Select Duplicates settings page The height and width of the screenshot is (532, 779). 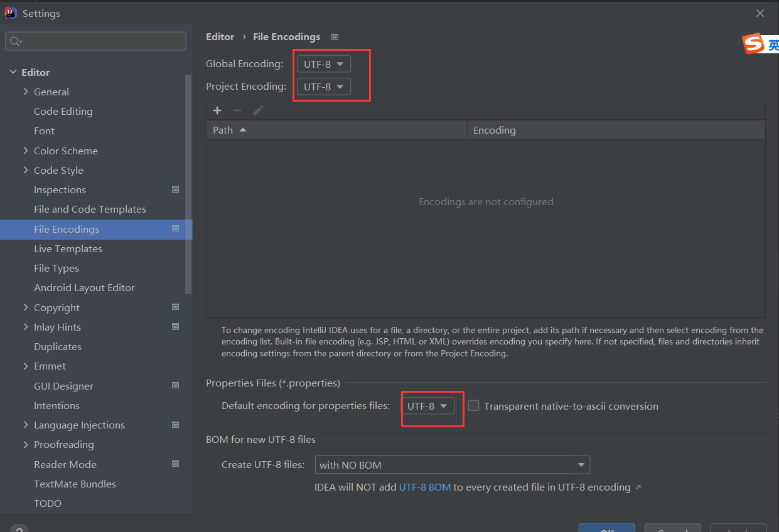point(58,346)
